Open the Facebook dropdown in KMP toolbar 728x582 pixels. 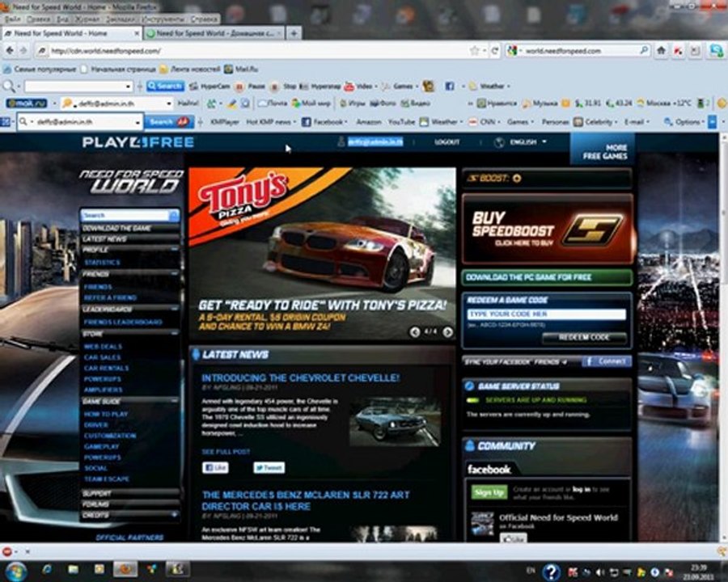click(x=324, y=121)
